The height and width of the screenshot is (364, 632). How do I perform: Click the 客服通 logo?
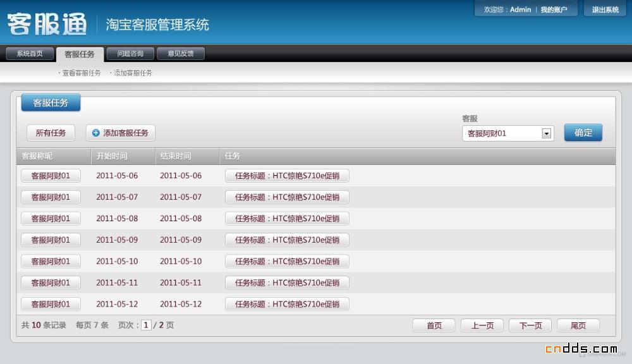47,24
